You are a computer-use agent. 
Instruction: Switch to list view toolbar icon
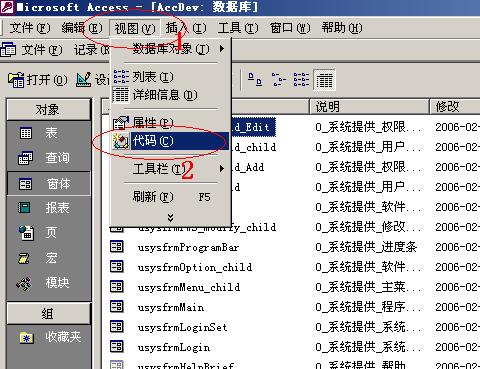(301, 80)
